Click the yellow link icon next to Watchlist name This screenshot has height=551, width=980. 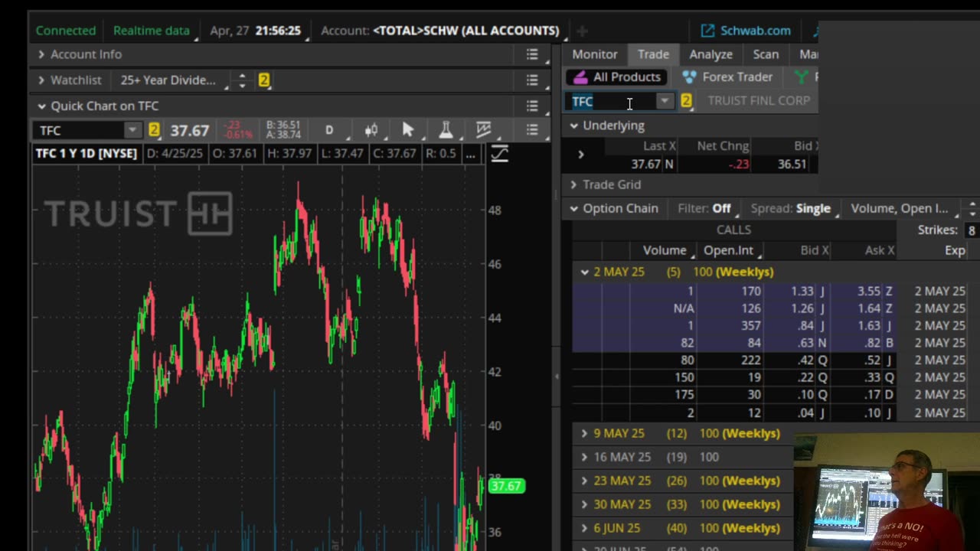click(264, 80)
